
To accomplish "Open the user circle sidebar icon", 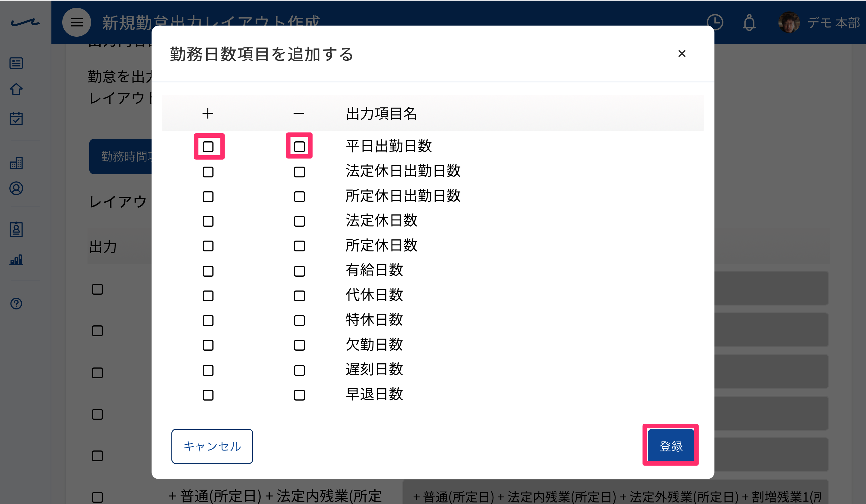I will [x=16, y=188].
